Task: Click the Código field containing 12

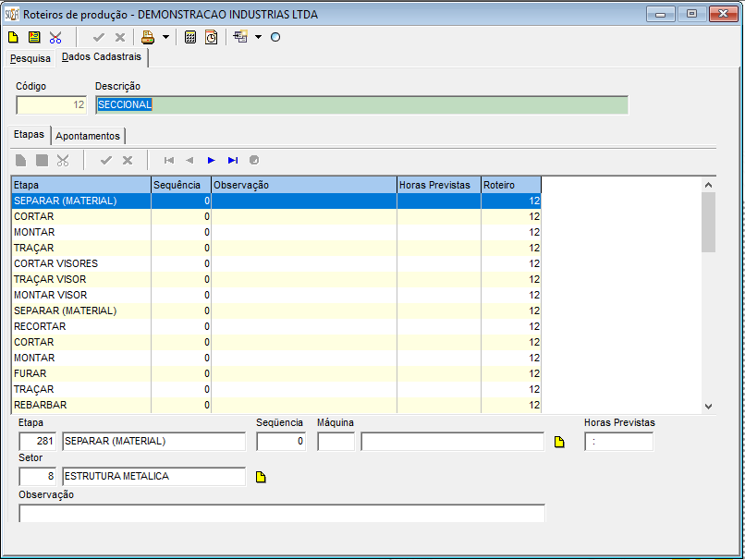Action: [52, 105]
